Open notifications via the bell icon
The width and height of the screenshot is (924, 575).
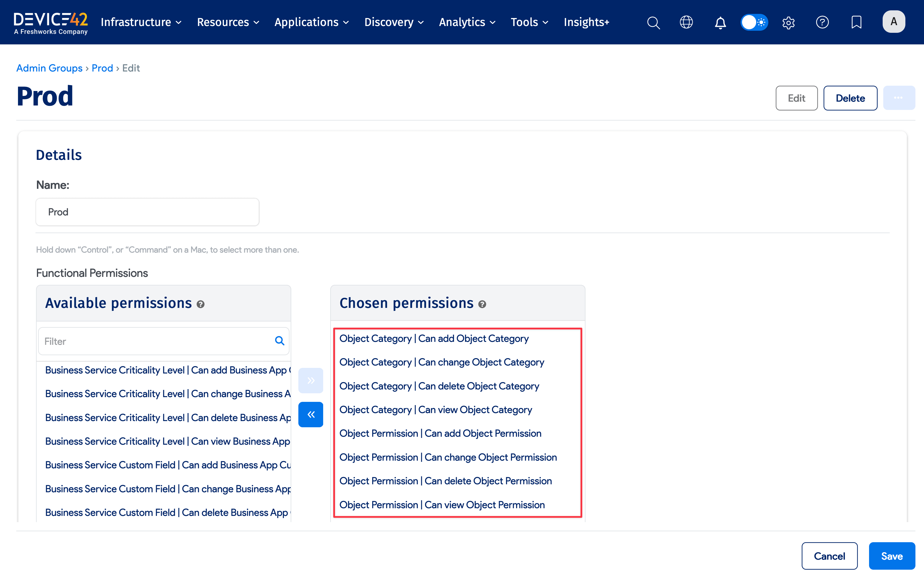click(720, 23)
